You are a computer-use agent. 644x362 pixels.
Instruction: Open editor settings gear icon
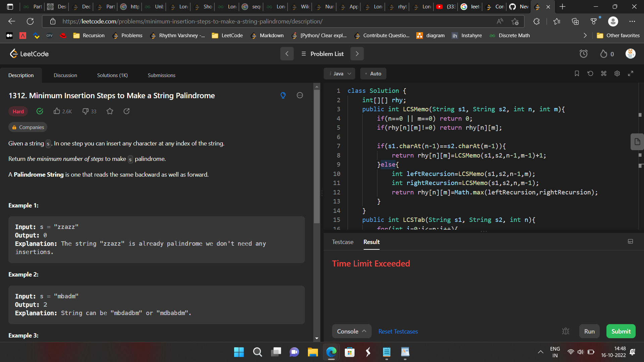pyautogui.click(x=617, y=73)
